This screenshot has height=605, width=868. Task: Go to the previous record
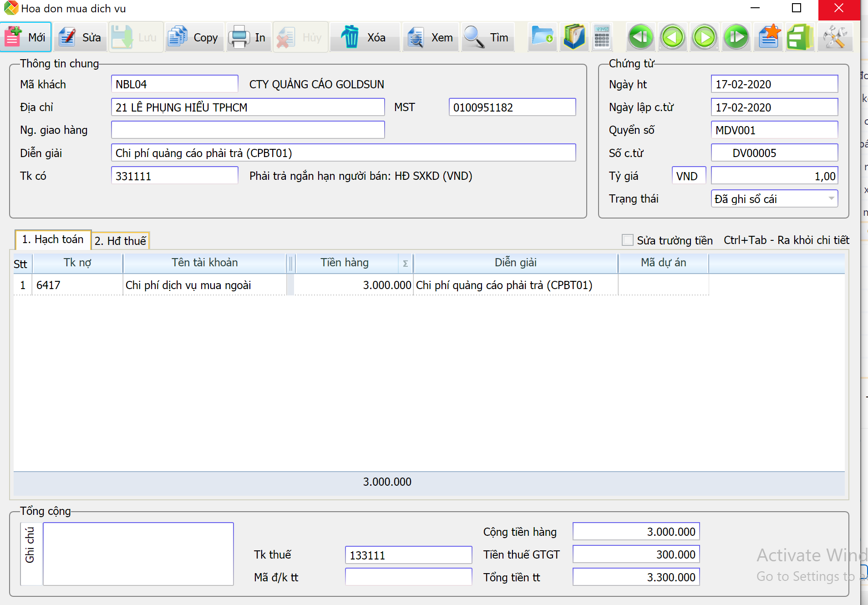(x=673, y=37)
